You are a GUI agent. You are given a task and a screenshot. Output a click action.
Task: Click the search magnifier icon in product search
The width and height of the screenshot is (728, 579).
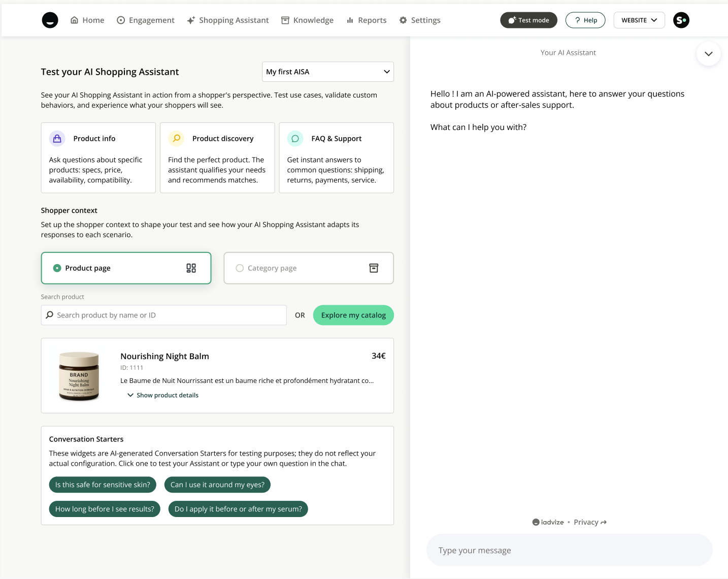[50, 315]
